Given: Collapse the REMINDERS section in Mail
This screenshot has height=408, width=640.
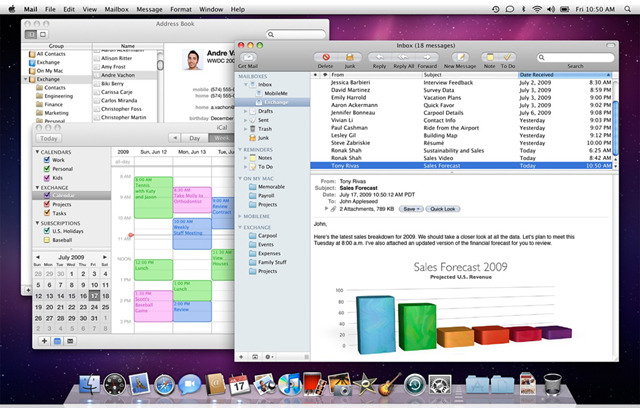Looking at the screenshot, I should [x=240, y=149].
